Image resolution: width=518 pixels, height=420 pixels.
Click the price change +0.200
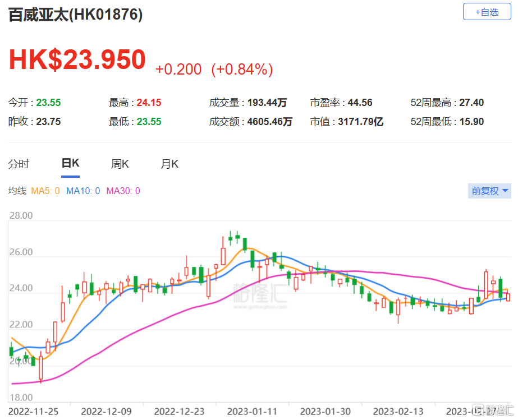pos(178,70)
